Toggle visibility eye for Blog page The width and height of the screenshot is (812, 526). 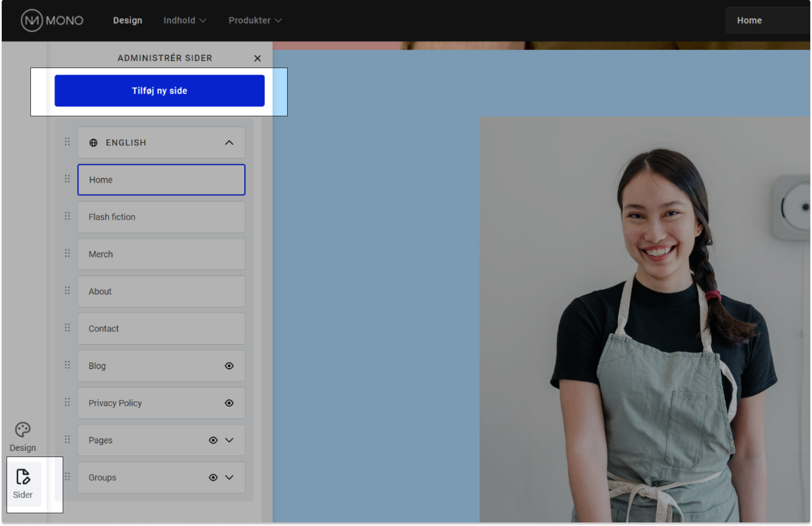point(229,366)
